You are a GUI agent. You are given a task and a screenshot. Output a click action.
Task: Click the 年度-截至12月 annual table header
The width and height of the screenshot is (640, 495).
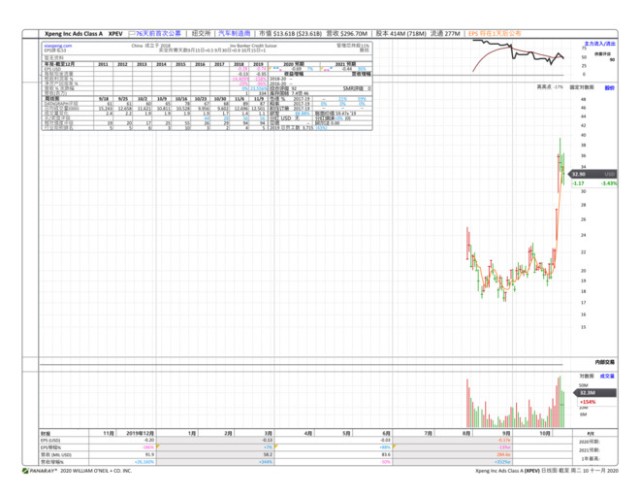60,64
